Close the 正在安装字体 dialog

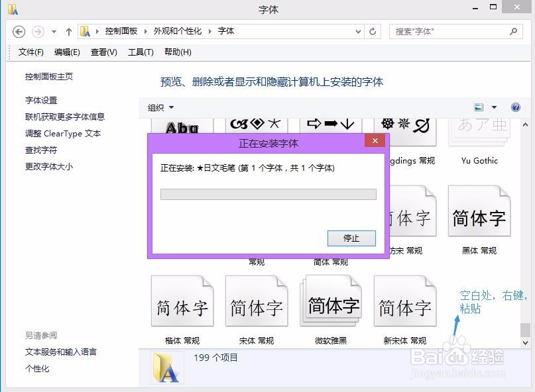tap(375, 141)
